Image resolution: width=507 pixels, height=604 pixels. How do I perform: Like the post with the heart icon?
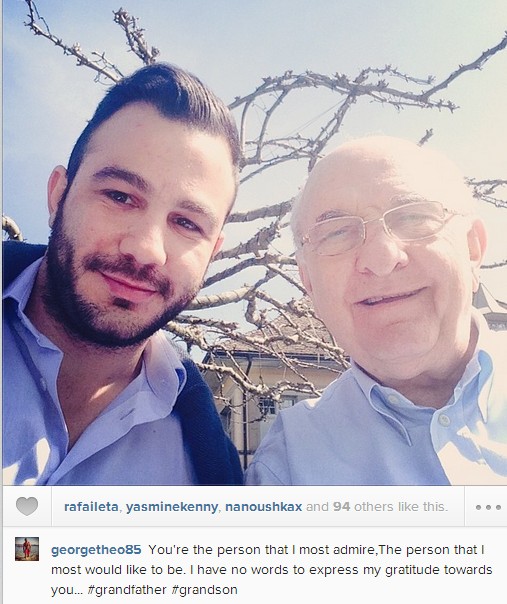(27, 506)
